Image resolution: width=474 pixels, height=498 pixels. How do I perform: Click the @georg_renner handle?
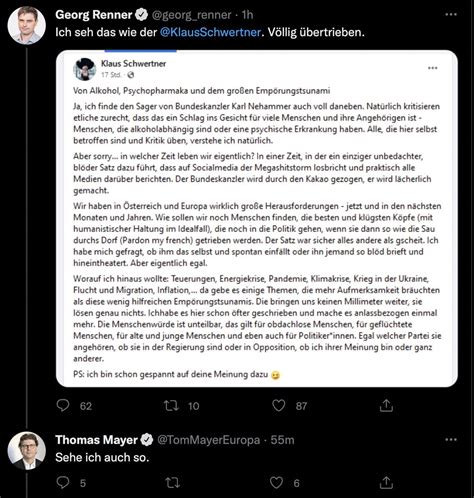(191, 15)
